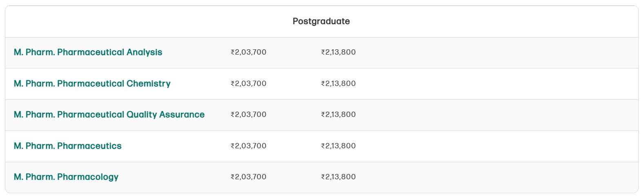The width and height of the screenshot is (644, 196).
Task: Click ₹2,03,700 fee in Pharmacology row
Action: click(248, 177)
